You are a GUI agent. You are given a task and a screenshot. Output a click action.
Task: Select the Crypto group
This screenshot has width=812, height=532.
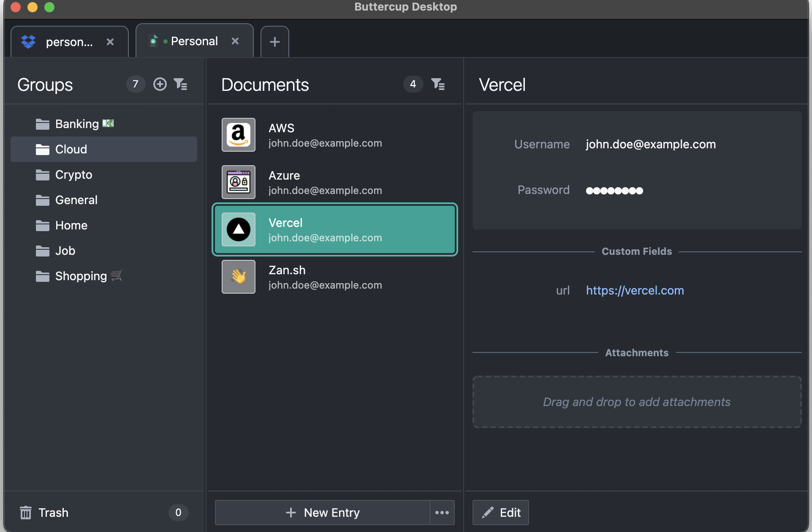[x=73, y=175]
